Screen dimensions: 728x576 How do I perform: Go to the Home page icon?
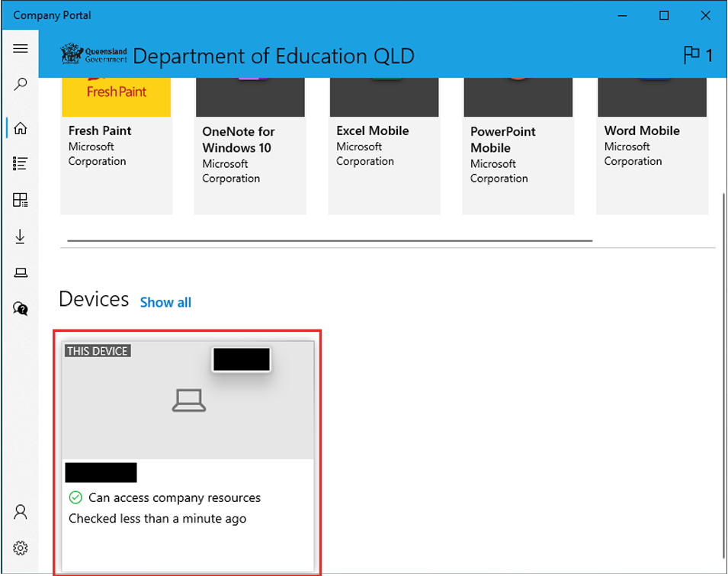[21, 127]
